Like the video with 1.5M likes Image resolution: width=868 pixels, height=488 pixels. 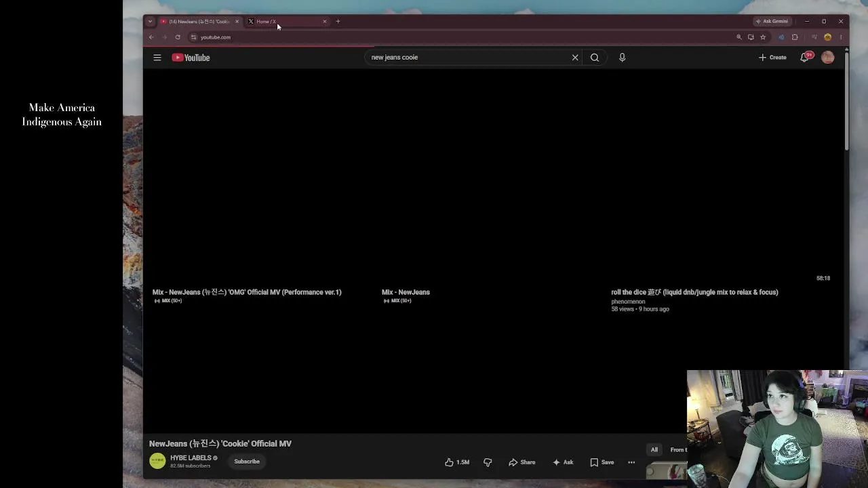pyautogui.click(x=457, y=462)
